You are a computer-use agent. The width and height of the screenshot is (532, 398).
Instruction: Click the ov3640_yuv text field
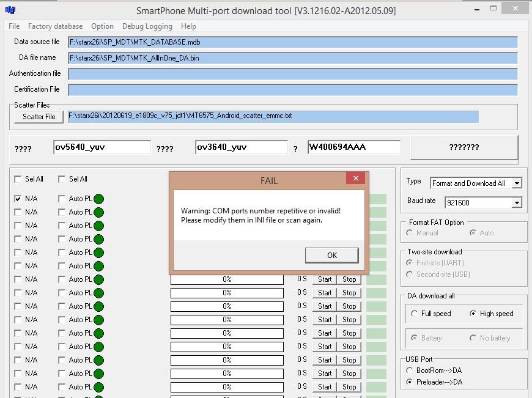click(241, 147)
